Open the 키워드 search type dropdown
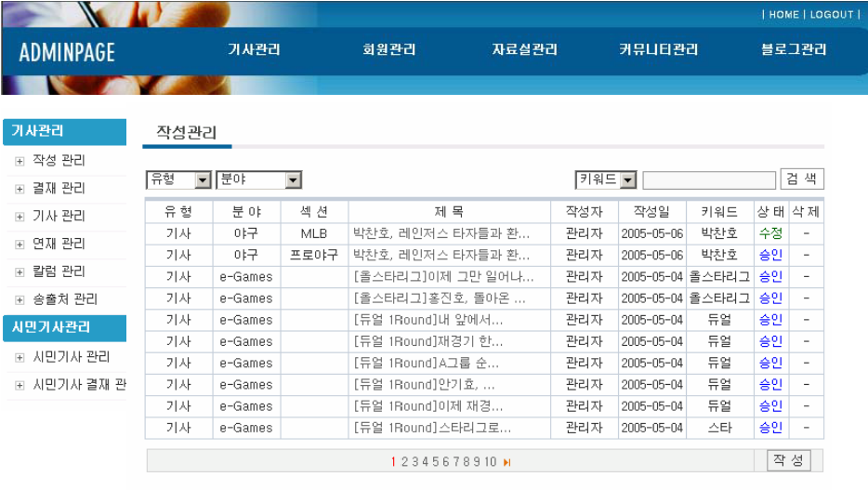Image resolution: width=868 pixels, height=490 pixels. pyautogui.click(x=628, y=180)
